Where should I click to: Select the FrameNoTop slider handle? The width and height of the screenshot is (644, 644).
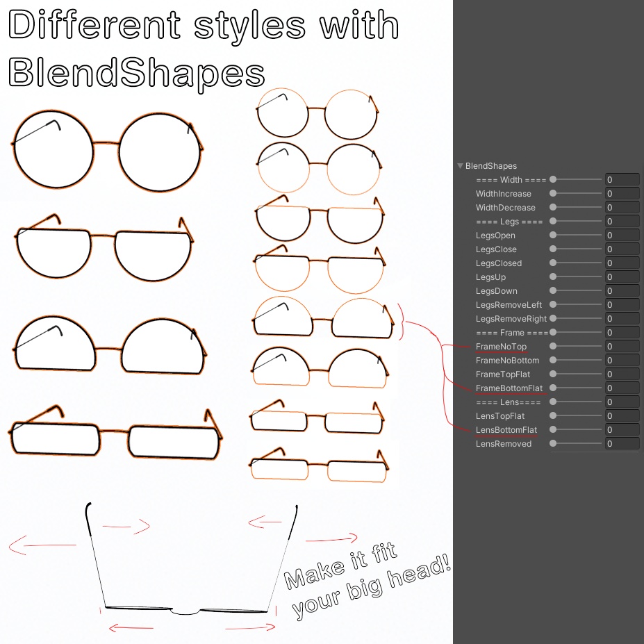(x=552, y=346)
